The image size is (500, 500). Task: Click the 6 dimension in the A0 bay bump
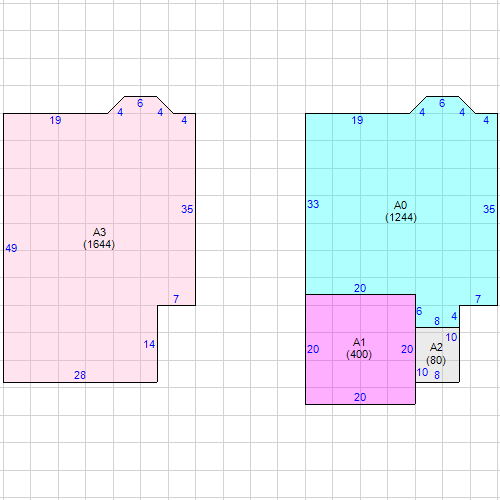pos(442,103)
